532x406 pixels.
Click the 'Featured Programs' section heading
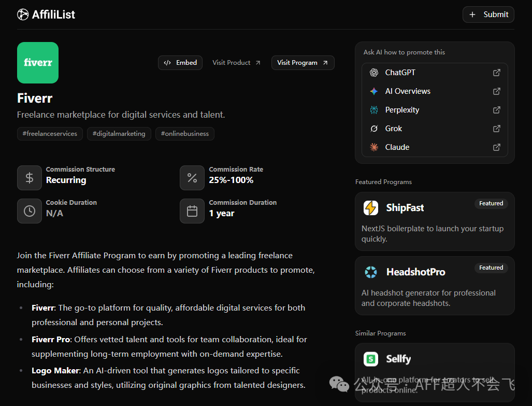(383, 182)
